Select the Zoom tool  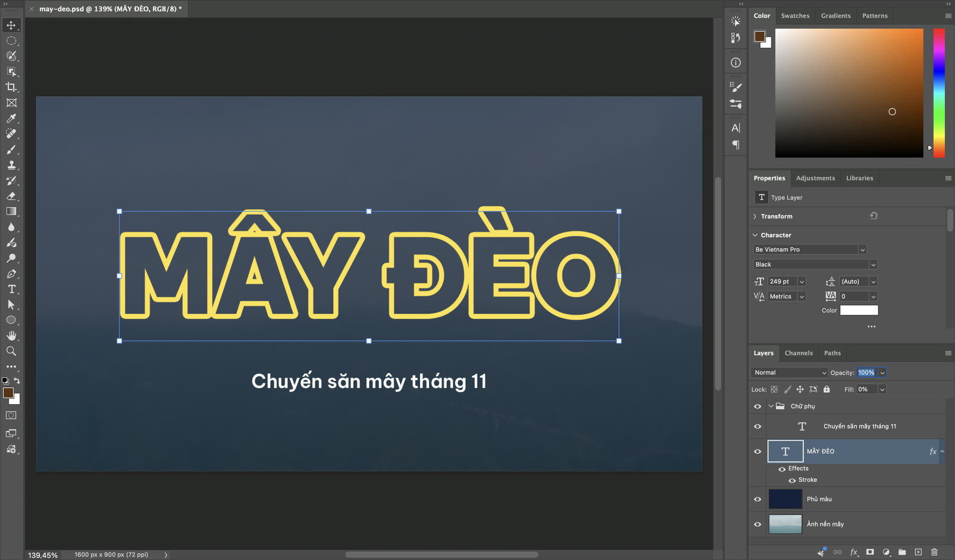[11, 351]
